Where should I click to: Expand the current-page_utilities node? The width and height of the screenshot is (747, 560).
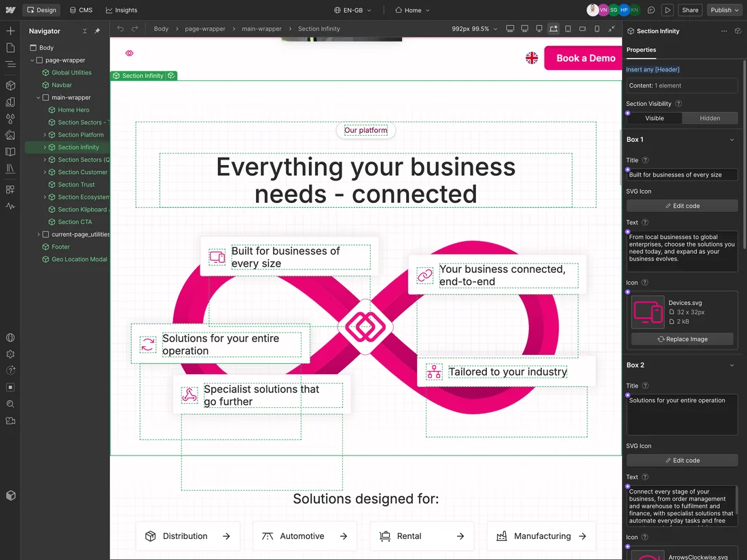[x=39, y=234]
